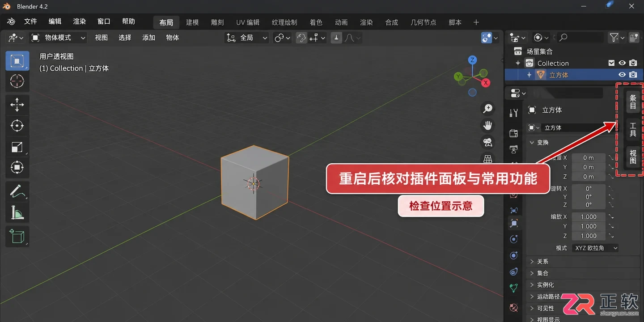Disable Collection in renders via camera icon
The height and width of the screenshot is (322, 644).
pyautogui.click(x=633, y=63)
